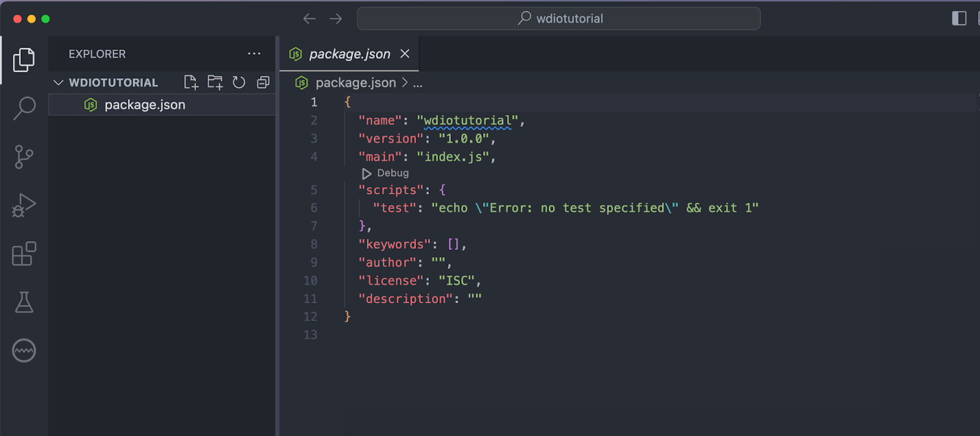Viewport: 980px width, 436px height.
Task: Click the yellow macOS minimize button
Action: [x=31, y=19]
